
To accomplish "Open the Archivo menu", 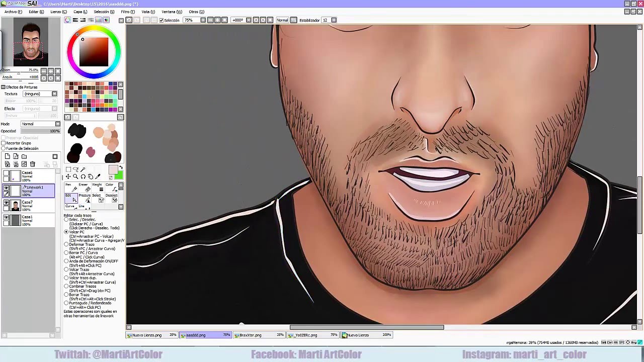I will (x=13, y=12).
